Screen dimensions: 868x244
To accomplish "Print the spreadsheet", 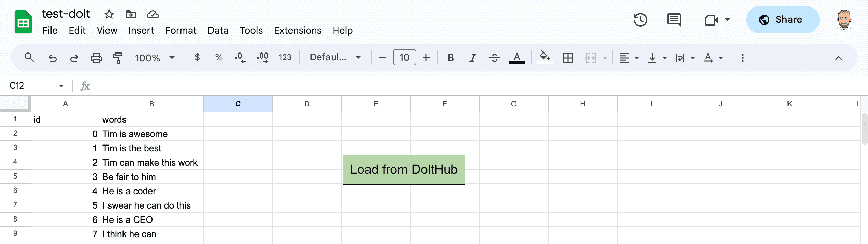I will tap(96, 58).
